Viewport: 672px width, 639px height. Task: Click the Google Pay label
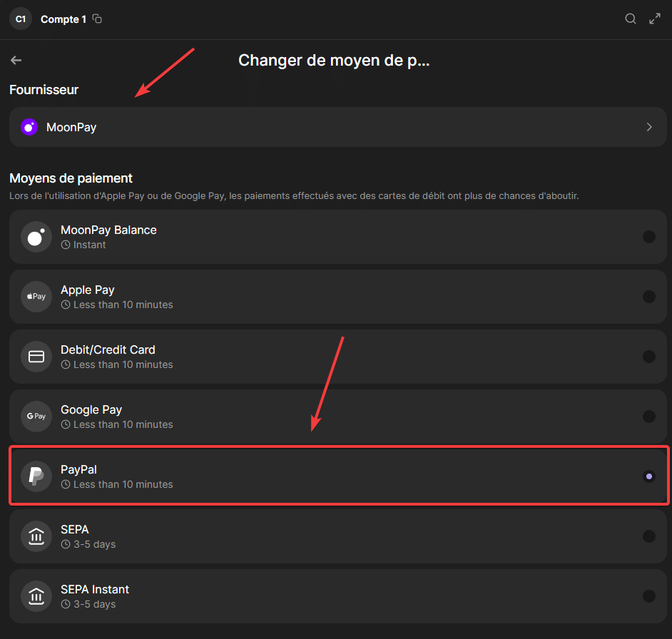91,410
